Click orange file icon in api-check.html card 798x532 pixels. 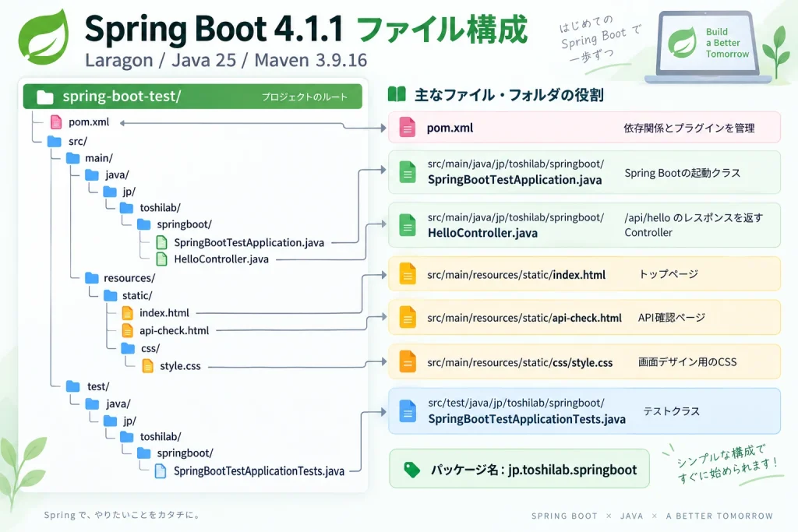point(407,317)
